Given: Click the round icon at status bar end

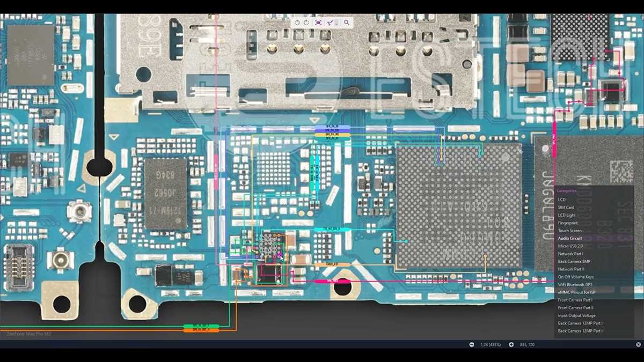Looking at the screenshot, I should tap(638, 344).
